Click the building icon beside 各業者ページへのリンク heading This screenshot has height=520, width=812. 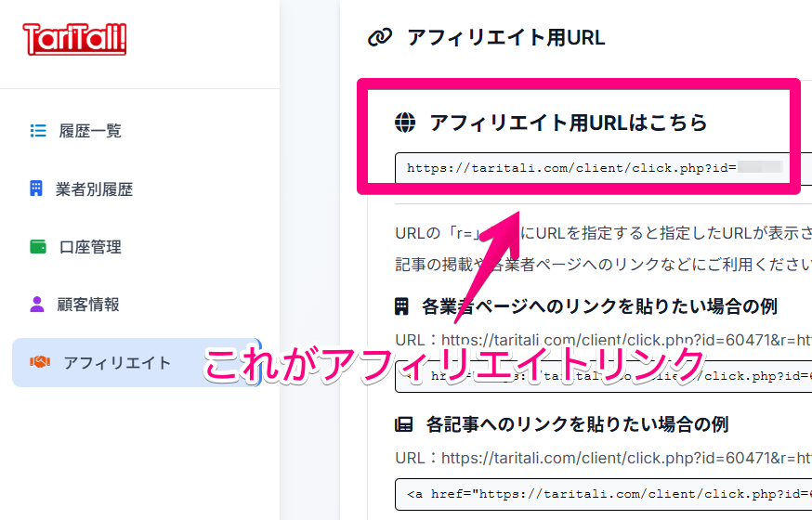click(x=402, y=306)
